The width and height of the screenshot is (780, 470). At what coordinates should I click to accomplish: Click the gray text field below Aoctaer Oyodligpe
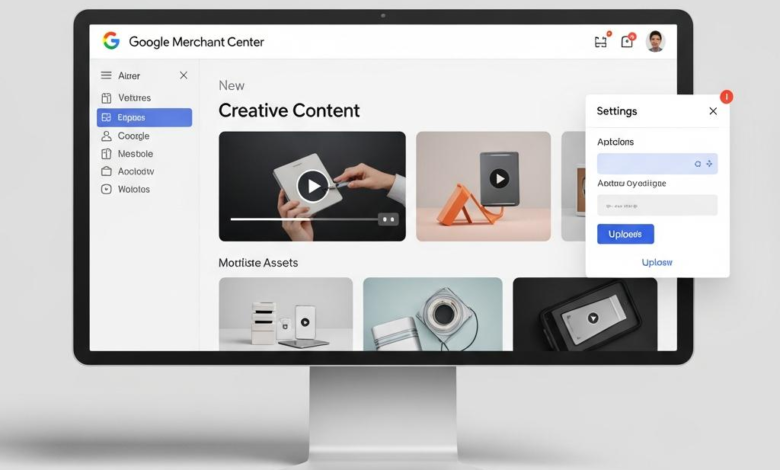657,205
